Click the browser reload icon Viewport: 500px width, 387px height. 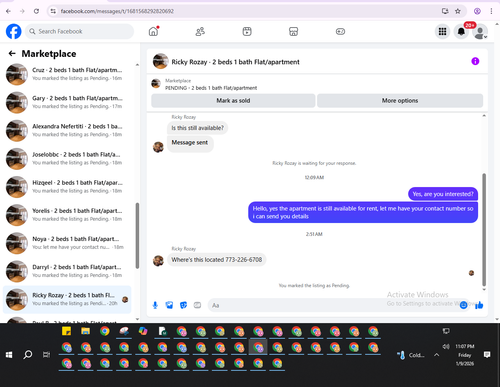(36, 11)
